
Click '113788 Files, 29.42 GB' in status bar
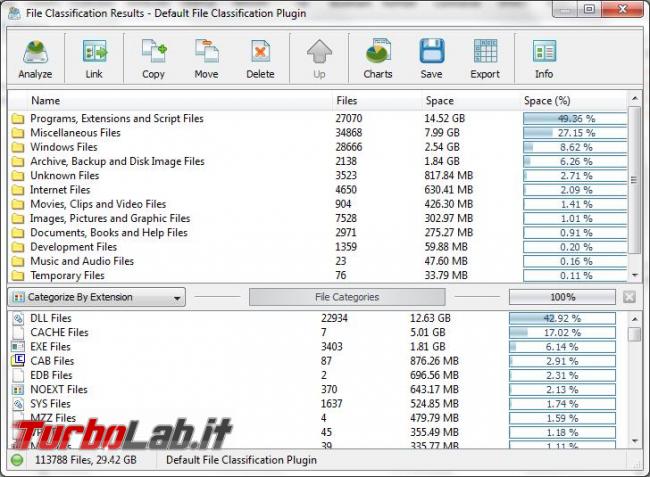click(x=85, y=460)
